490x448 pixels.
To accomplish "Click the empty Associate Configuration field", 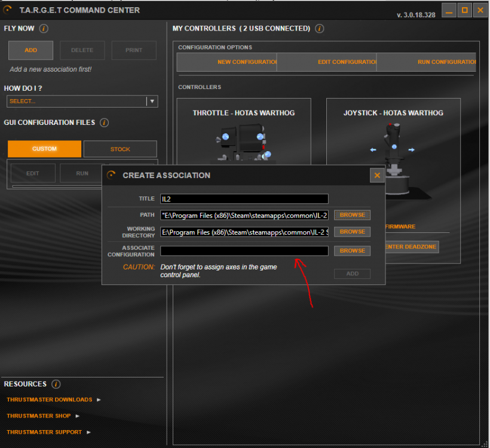I will (244, 251).
